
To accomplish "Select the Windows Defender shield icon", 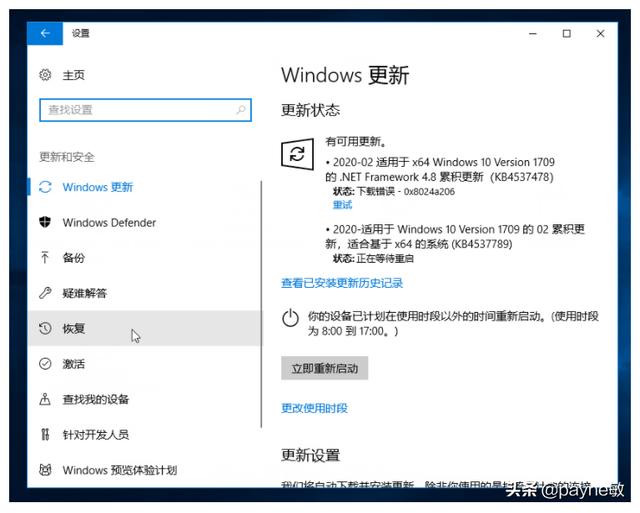I will [x=45, y=222].
